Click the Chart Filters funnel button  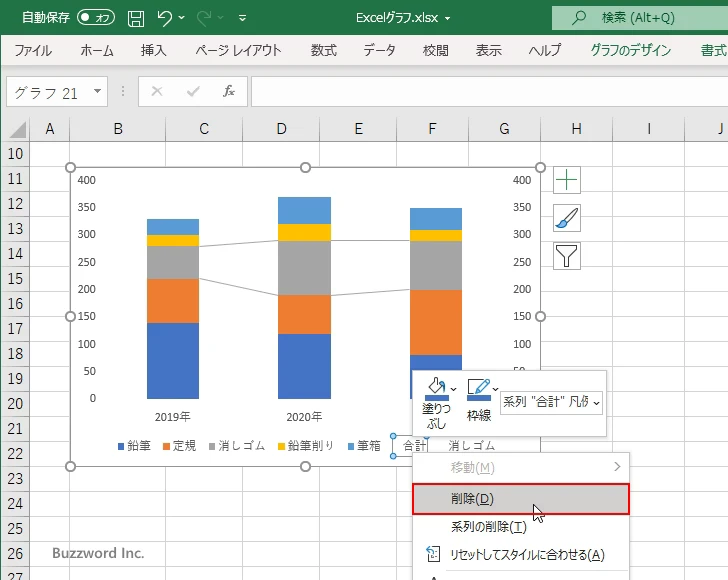point(567,256)
